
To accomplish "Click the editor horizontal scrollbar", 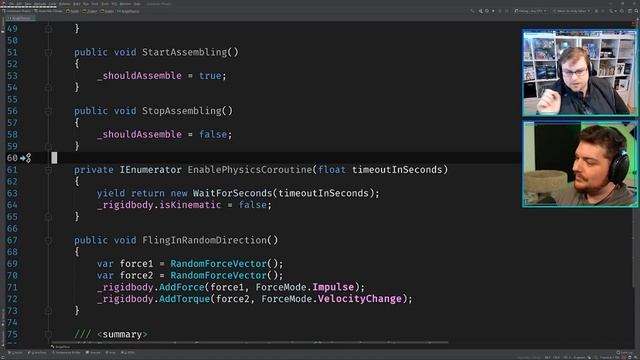I will (x=250, y=342).
